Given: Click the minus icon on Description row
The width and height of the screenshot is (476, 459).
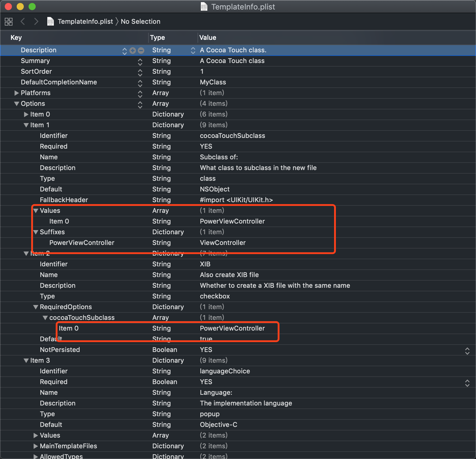Looking at the screenshot, I should [141, 51].
